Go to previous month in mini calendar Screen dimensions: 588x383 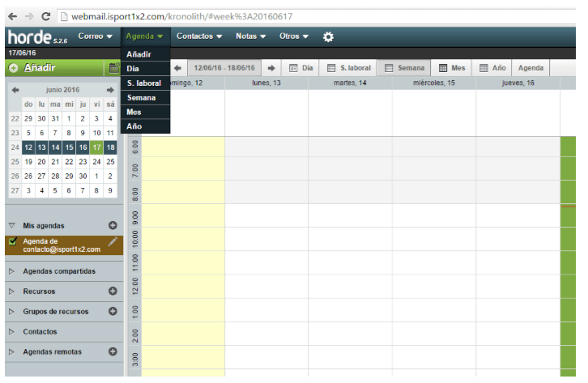(15, 90)
